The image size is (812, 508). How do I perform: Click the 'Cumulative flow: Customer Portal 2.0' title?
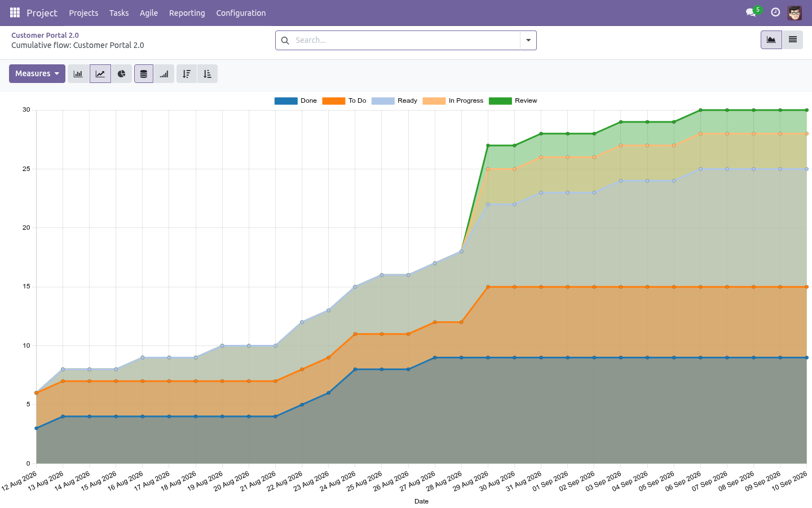click(x=78, y=45)
